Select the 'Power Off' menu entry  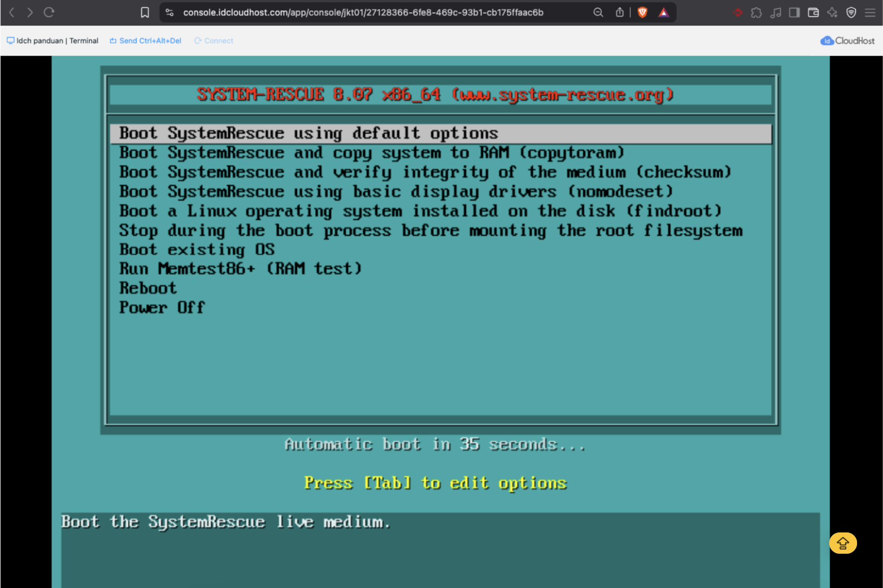coord(441,307)
